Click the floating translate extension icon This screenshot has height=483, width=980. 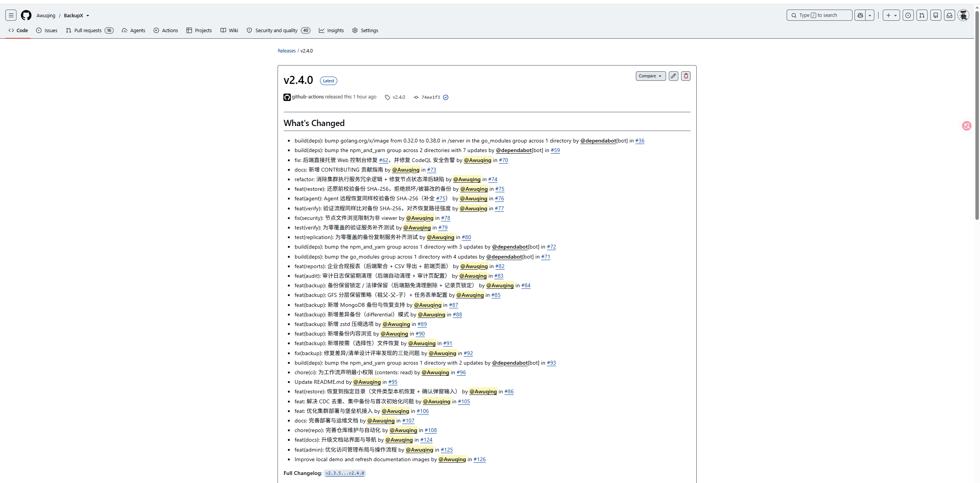click(967, 126)
